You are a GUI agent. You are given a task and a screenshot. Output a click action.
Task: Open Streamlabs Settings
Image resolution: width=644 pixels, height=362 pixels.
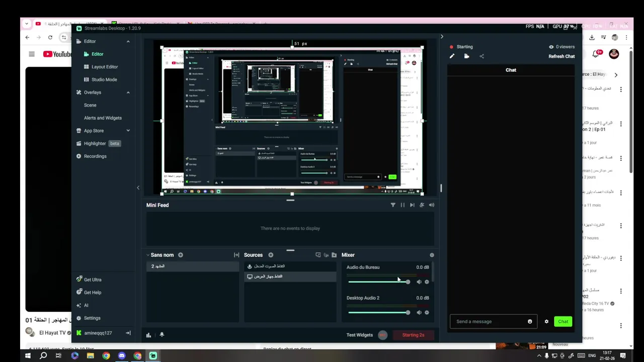(x=88, y=318)
